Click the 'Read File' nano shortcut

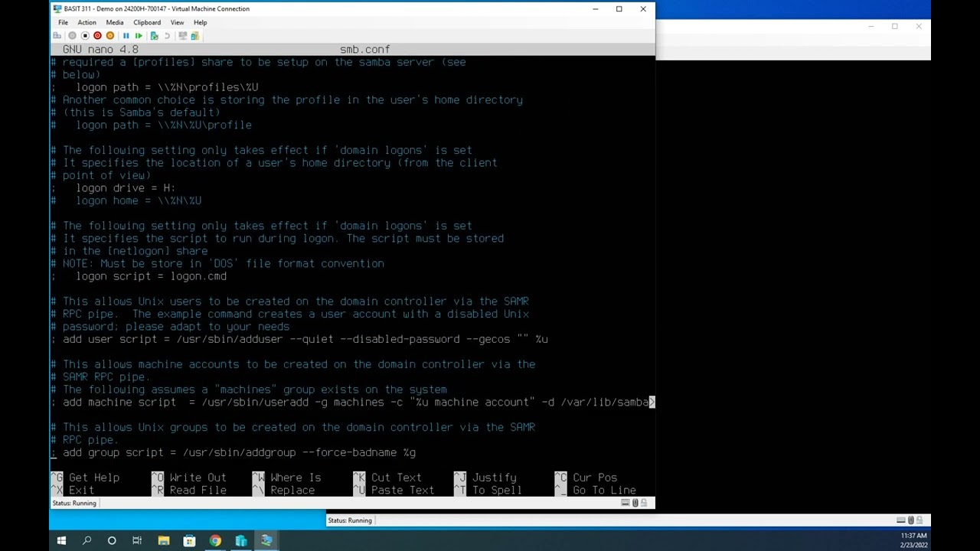click(x=198, y=491)
